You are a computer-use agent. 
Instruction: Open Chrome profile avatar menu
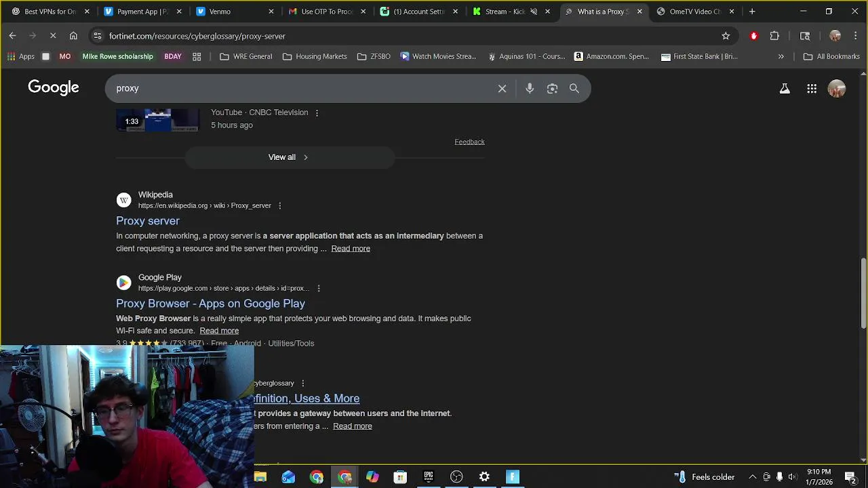[x=835, y=36]
